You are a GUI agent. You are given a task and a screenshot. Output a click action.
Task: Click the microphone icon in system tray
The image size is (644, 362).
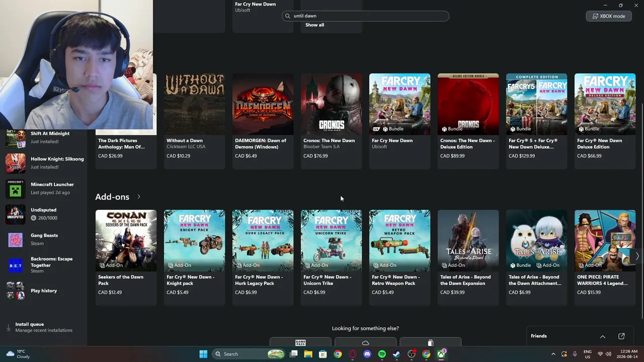point(575,354)
